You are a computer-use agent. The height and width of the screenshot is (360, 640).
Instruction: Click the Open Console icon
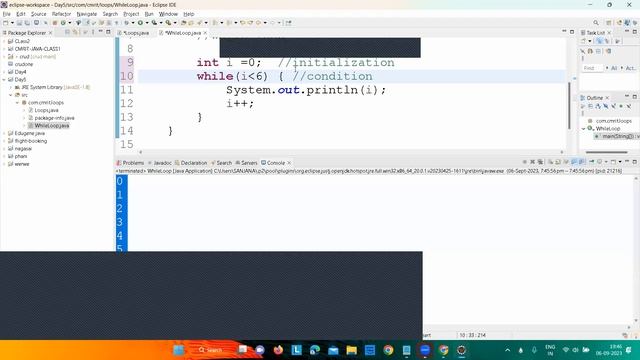pos(613,162)
